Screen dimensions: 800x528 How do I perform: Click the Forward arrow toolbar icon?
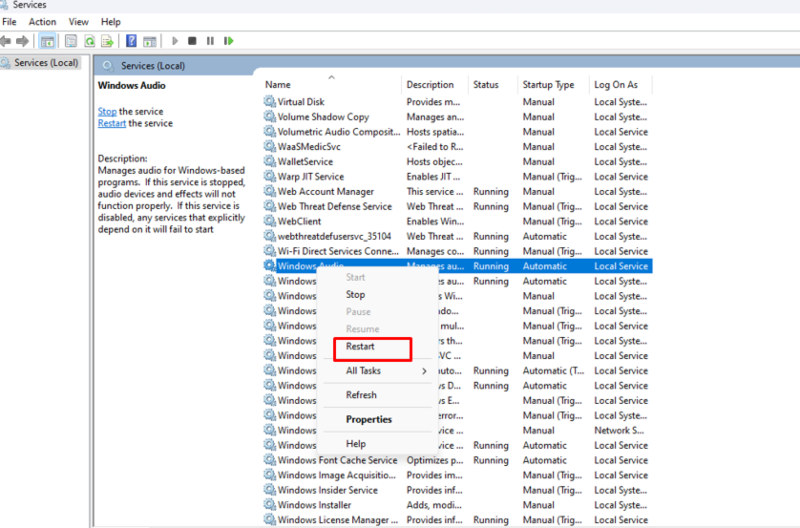[22, 41]
